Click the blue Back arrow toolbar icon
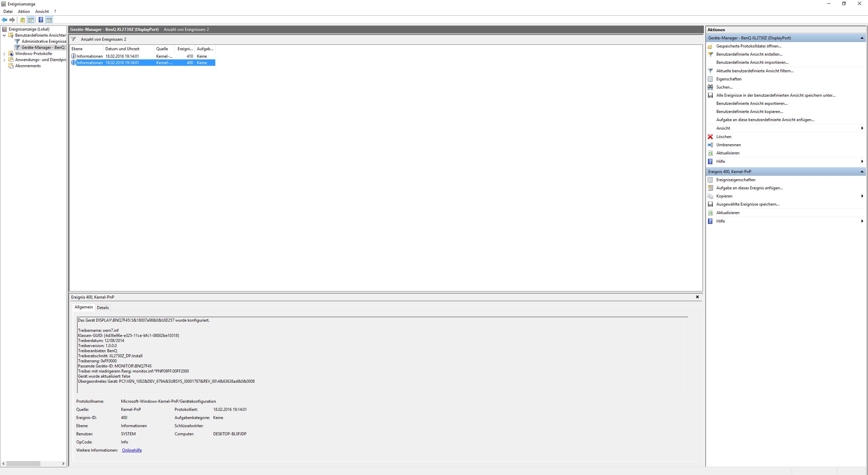The width and height of the screenshot is (868, 475). point(4,20)
